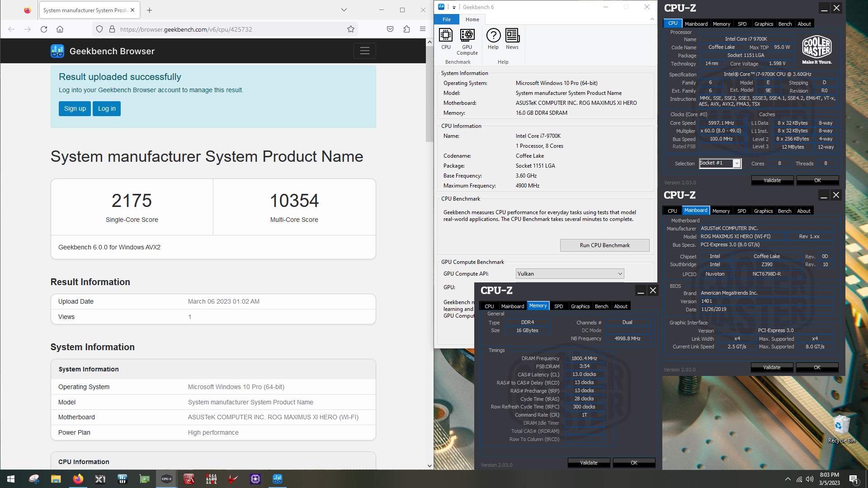This screenshot has height=488, width=868.
Task: Bookmark this page with the star icon
Action: point(351,29)
